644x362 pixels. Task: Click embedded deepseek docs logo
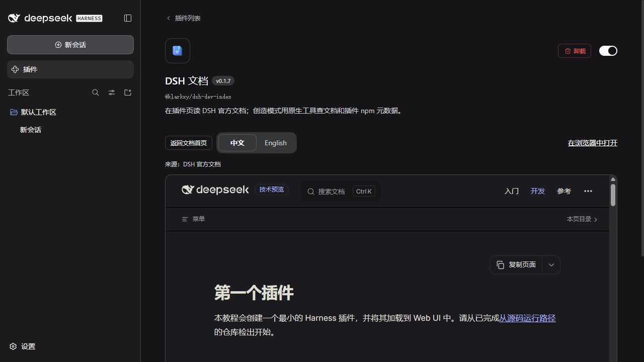[x=215, y=190]
